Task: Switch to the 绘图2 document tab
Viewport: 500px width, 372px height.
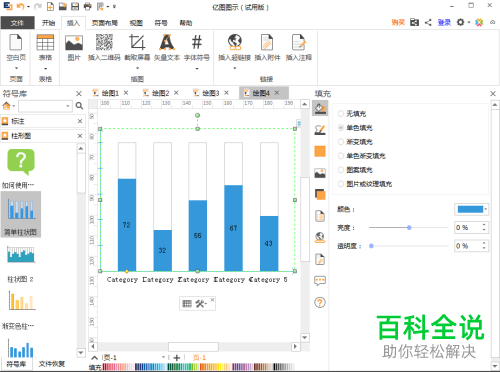Action: coord(161,93)
